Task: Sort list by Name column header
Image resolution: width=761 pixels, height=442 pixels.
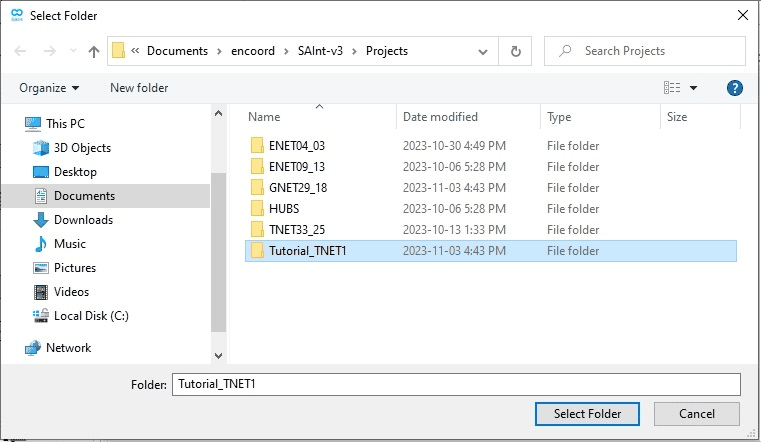Action: click(x=264, y=117)
